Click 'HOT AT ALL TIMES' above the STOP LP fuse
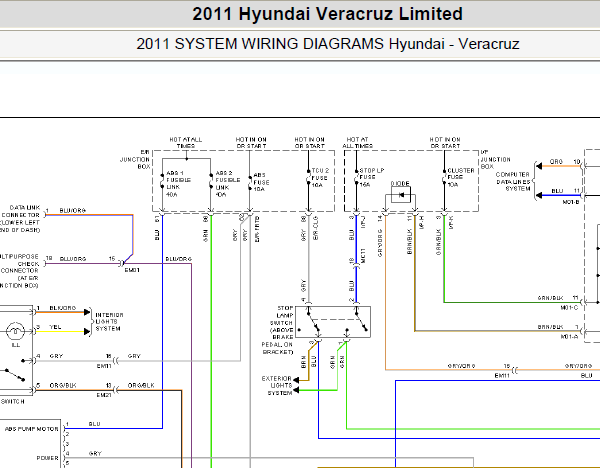The height and width of the screenshot is (468, 600). click(357, 143)
